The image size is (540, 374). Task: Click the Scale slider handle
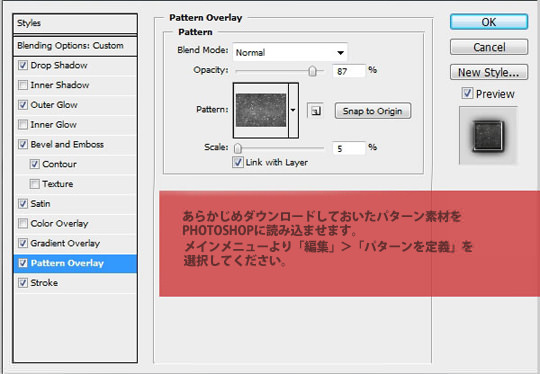point(238,148)
